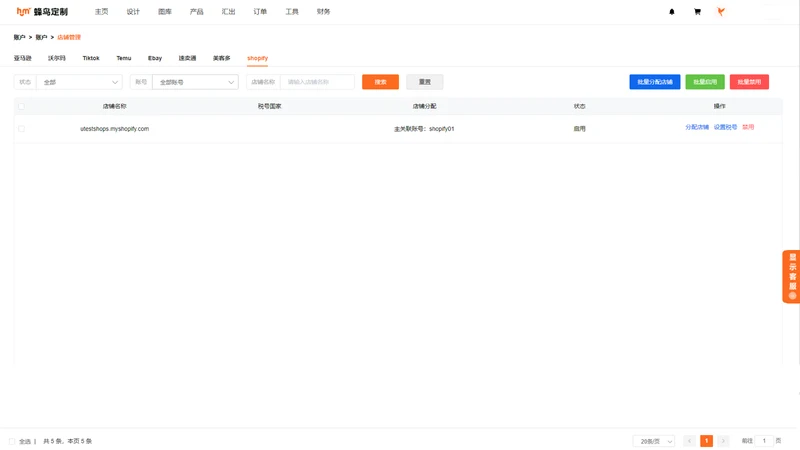The height and width of the screenshot is (450, 800).
Task: Open the 设计 menu
Action: click(133, 12)
